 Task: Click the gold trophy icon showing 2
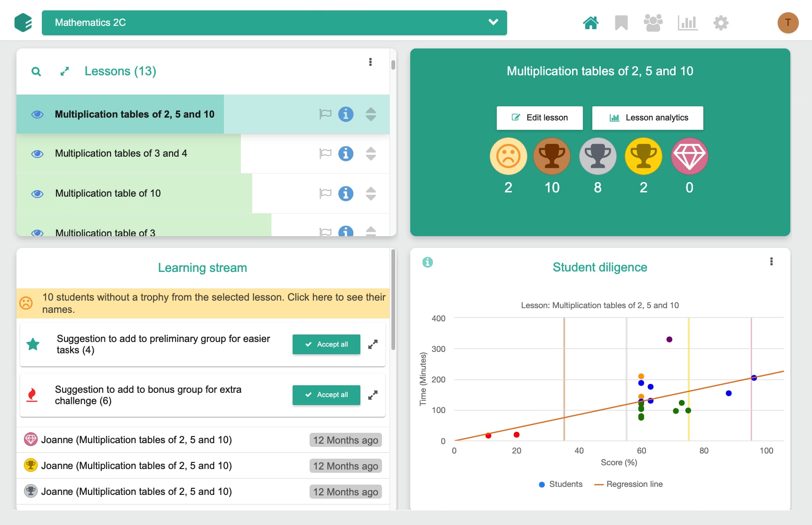(x=643, y=156)
